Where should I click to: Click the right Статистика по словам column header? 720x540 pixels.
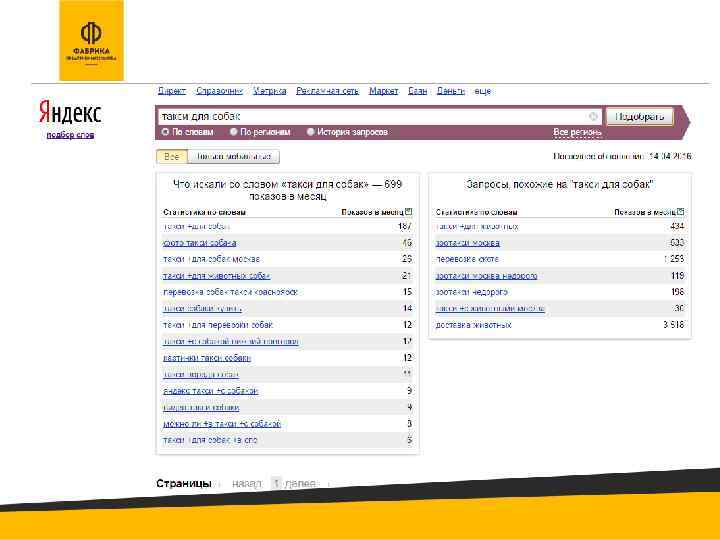click(x=477, y=212)
